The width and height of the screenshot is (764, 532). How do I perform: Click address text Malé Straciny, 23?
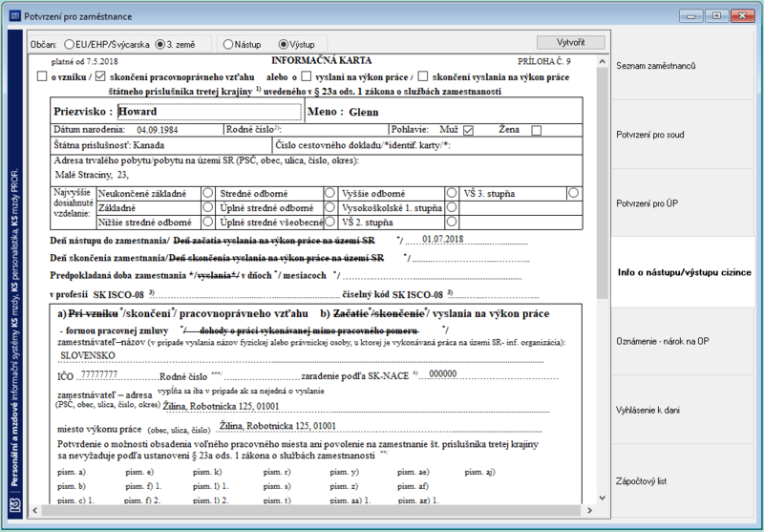click(92, 175)
